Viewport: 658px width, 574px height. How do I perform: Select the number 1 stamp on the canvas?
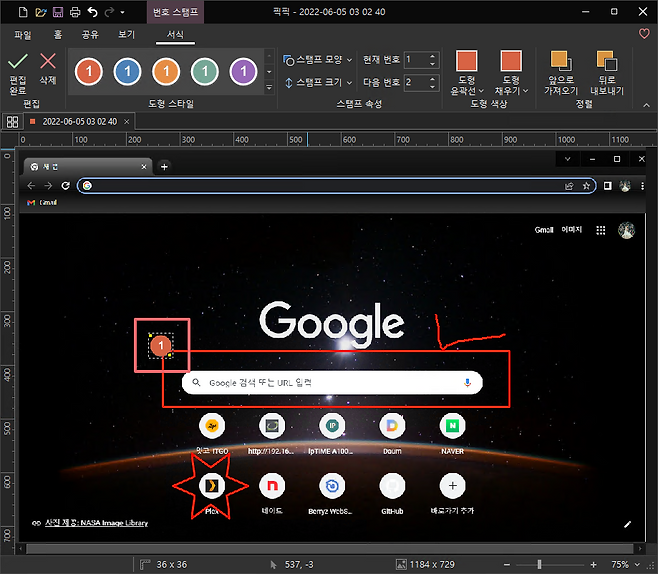(161, 346)
